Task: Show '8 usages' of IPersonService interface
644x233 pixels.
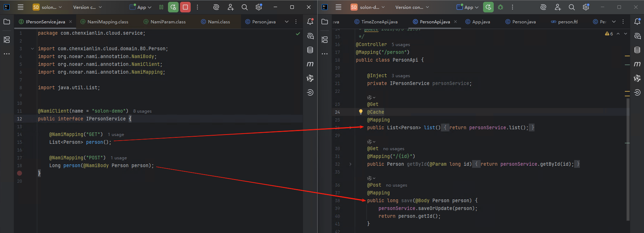Action: click(x=142, y=111)
